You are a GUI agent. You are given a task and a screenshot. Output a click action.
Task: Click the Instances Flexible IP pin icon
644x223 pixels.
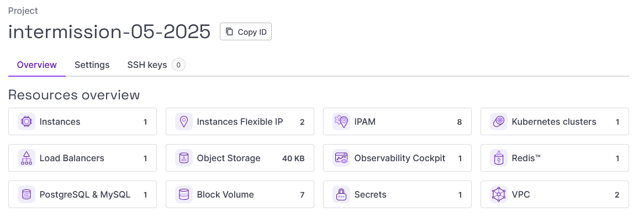tap(183, 121)
